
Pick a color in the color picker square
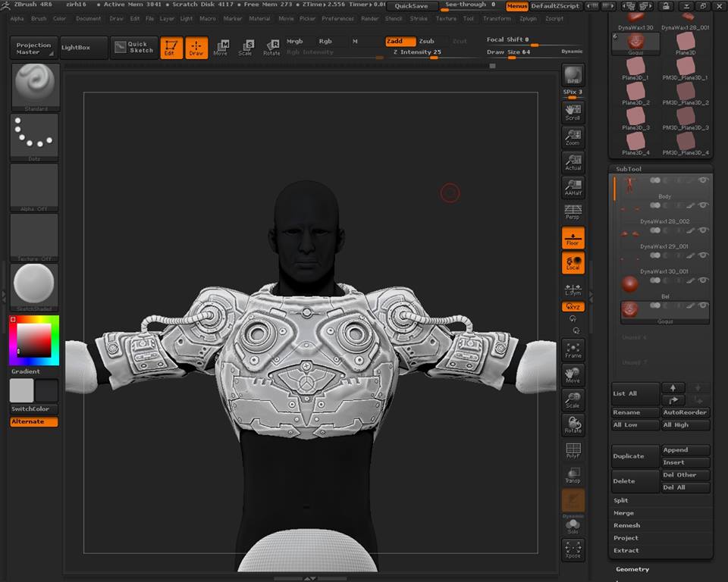point(34,340)
